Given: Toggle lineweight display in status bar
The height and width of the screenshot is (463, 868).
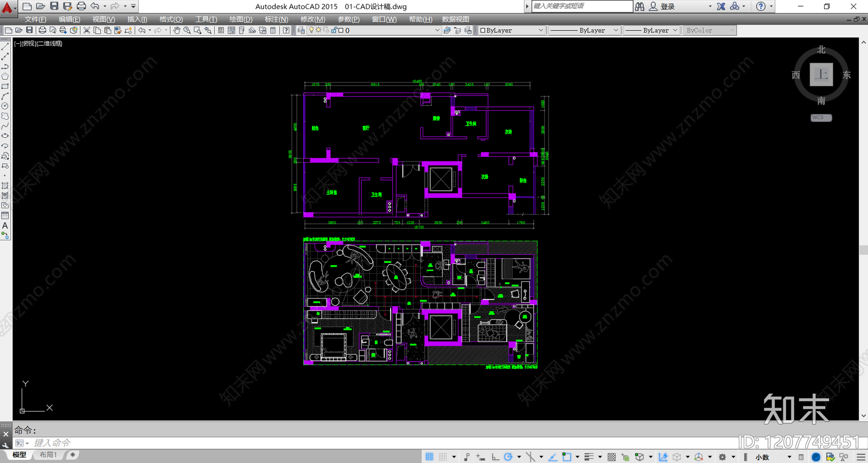Looking at the screenshot, I should click(x=589, y=457).
